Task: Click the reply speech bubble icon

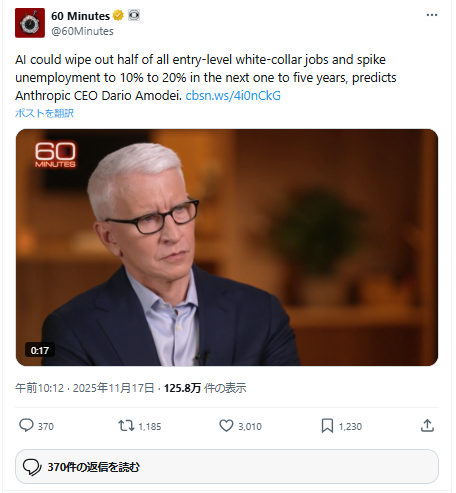Action: click(x=26, y=426)
